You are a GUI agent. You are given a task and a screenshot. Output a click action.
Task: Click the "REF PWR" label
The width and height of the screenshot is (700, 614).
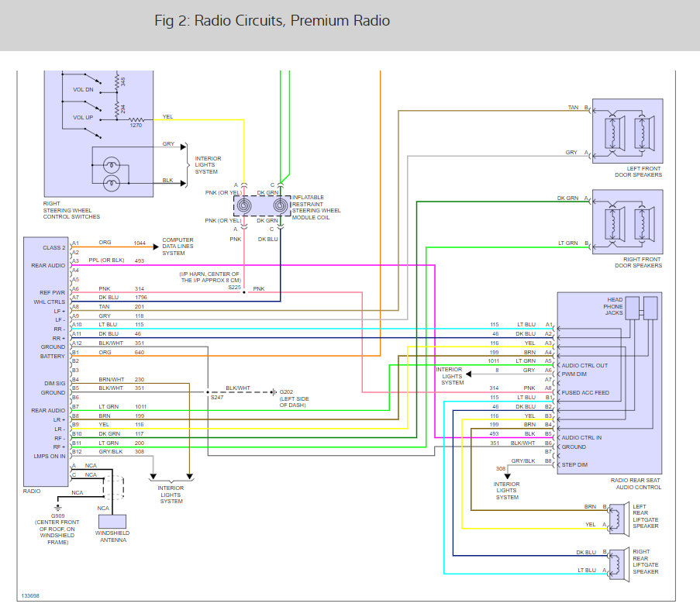click(52, 293)
